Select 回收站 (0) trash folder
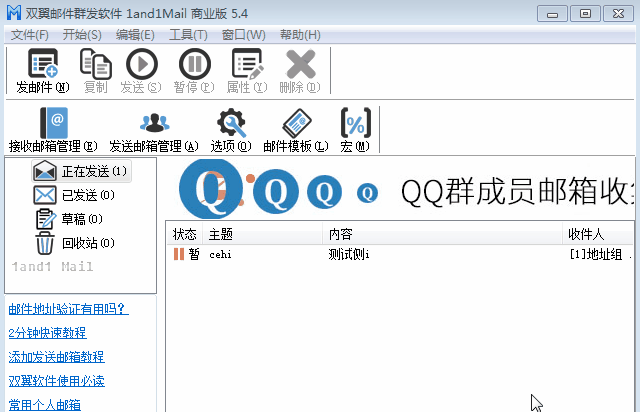640x412 pixels. [x=75, y=243]
